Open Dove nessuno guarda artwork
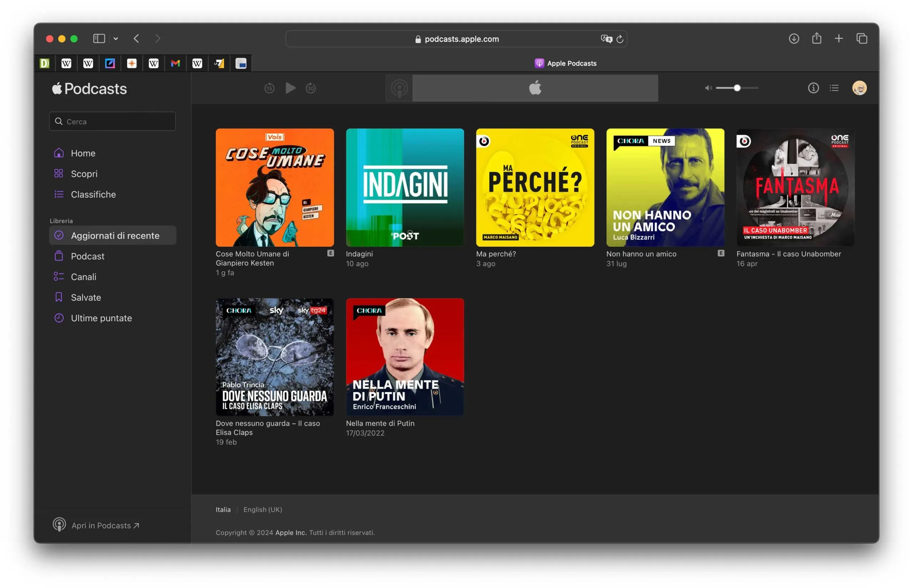Image resolution: width=913 pixels, height=588 pixels. tap(275, 357)
